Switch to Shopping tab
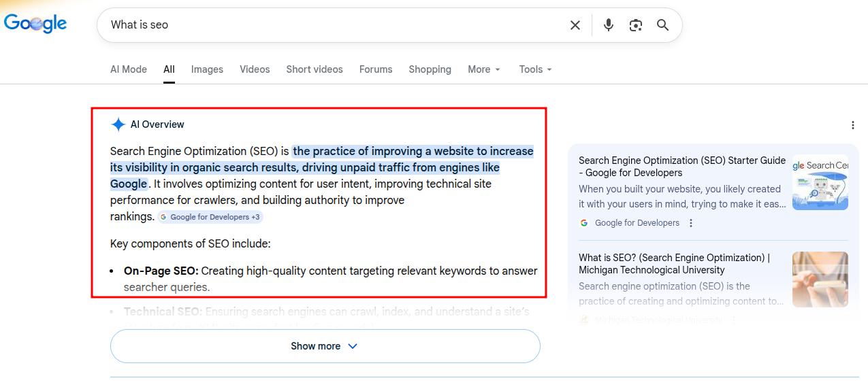This screenshot has width=868, height=391. point(430,69)
